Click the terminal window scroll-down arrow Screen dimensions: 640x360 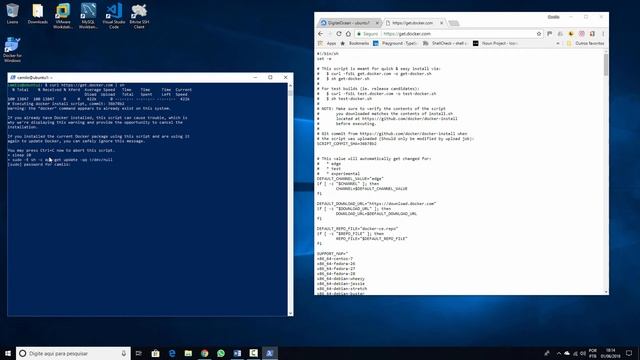click(x=290, y=313)
